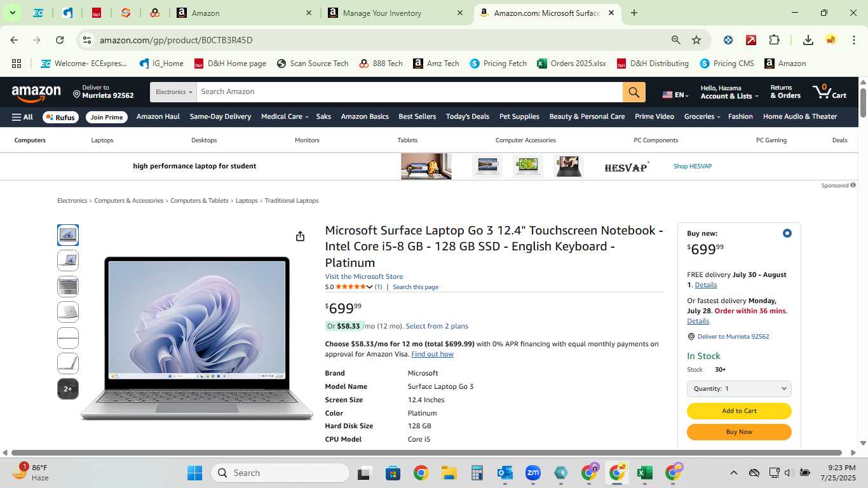Image resolution: width=868 pixels, height=488 pixels.
Task: Open Orders 2025.xlsx bookmark
Action: pos(571,64)
